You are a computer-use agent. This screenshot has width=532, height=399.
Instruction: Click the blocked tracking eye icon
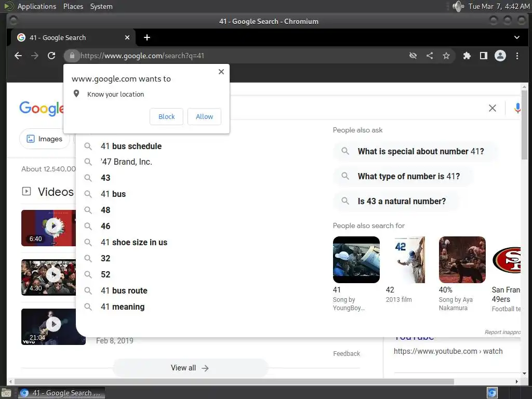413,56
